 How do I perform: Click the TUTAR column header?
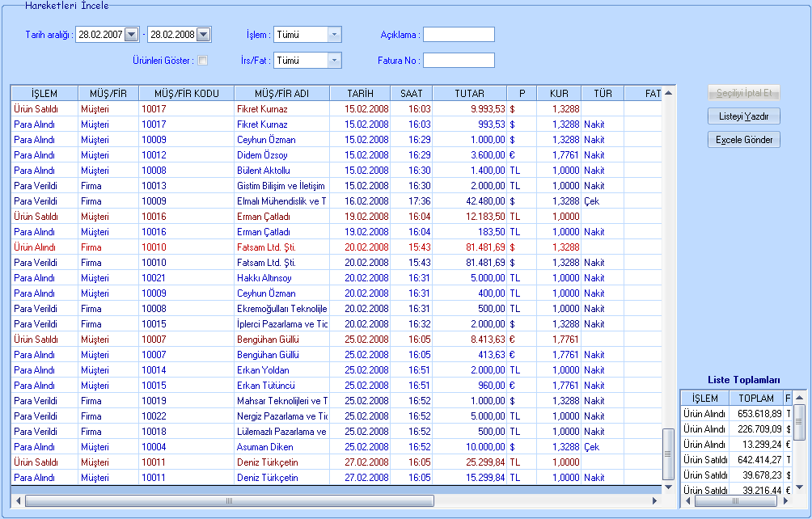coord(469,94)
